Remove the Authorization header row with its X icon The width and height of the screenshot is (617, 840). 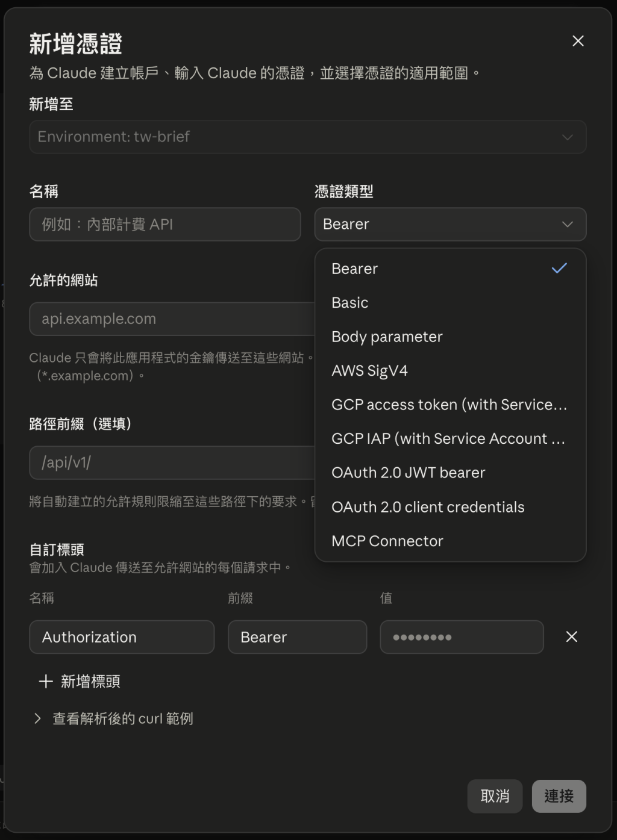point(572,636)
